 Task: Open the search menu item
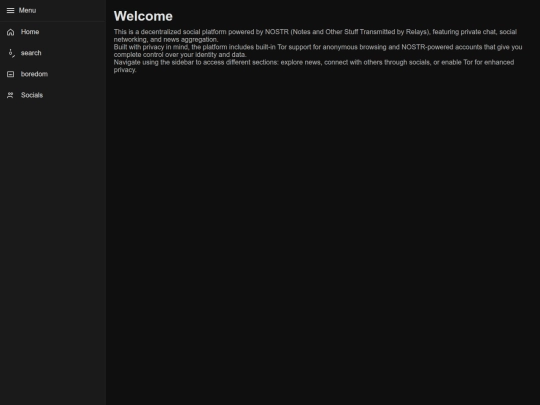pos(53,53)
